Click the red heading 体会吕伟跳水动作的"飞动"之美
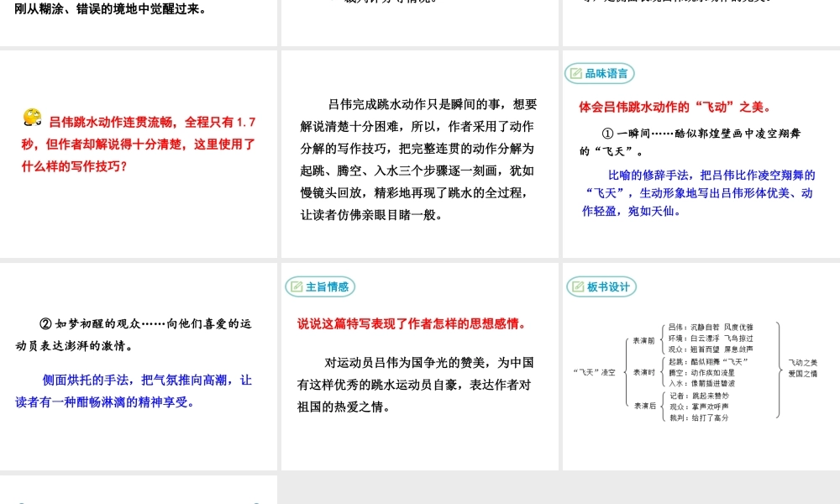 point(675,108)
